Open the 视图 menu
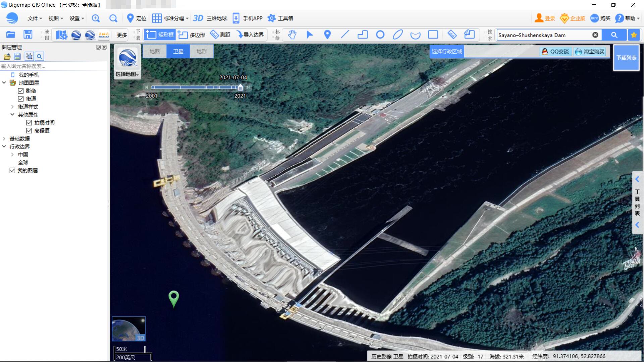Screen dimensions: 644x362 click(56, 18)
